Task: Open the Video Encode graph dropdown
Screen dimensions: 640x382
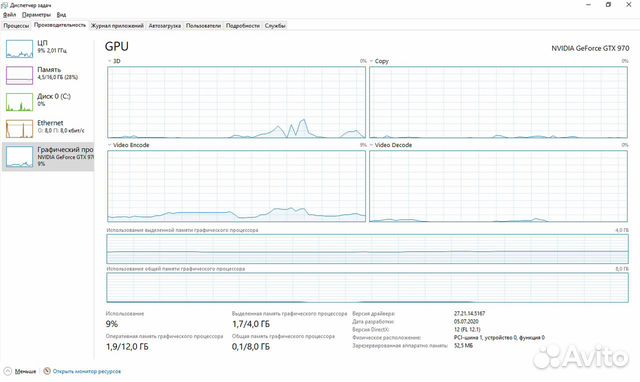Action: (x=110, y=145)
